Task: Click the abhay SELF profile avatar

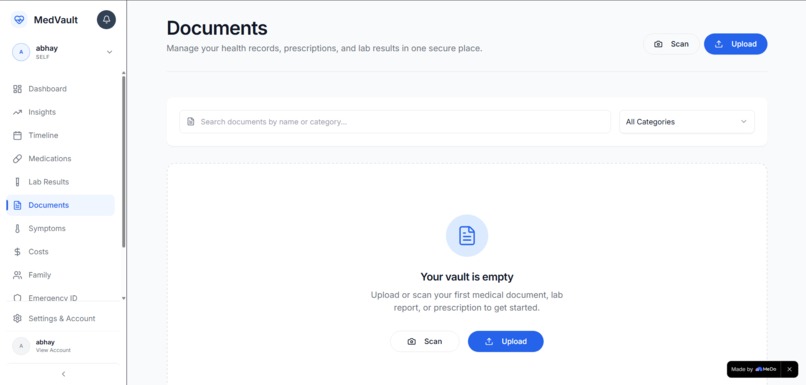Action: 21,52
